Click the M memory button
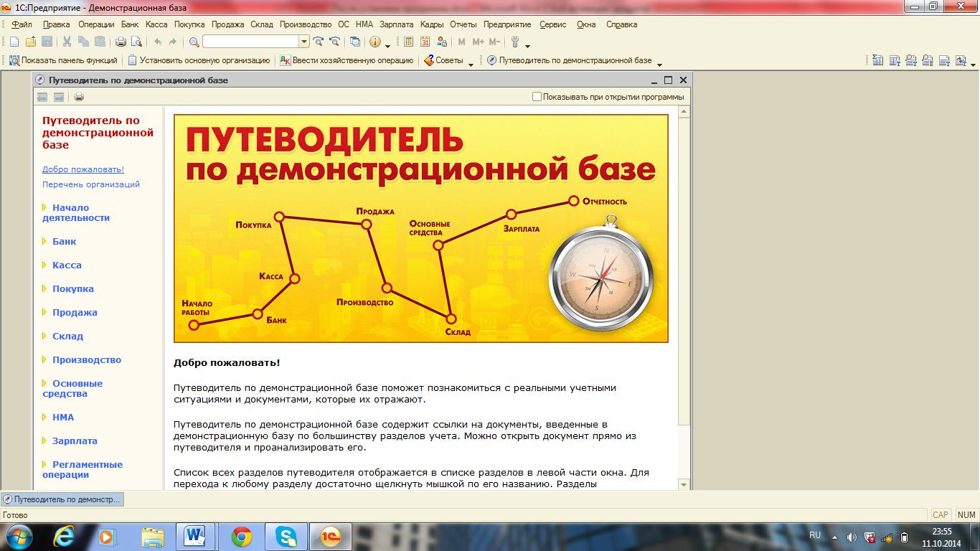 pyautogui.click(x=461, y=42)
